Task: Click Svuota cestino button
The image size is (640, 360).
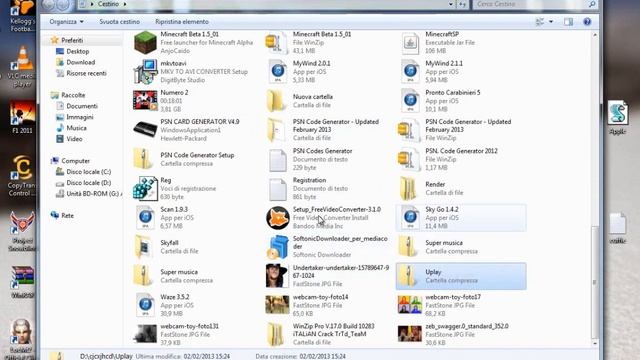Action: 120,22
